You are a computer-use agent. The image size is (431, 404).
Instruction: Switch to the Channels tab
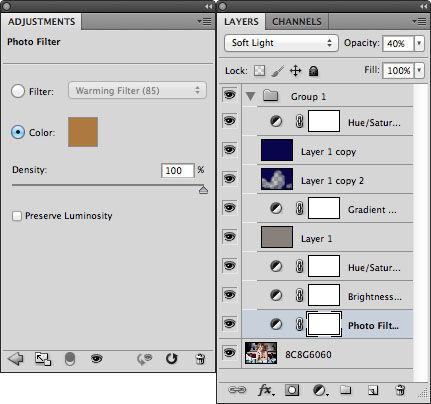(x=297, y=22)
